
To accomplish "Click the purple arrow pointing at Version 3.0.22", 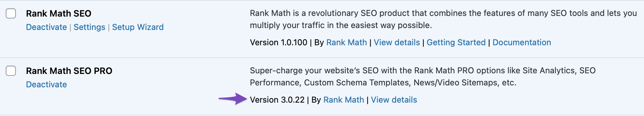I will [233, 98].
